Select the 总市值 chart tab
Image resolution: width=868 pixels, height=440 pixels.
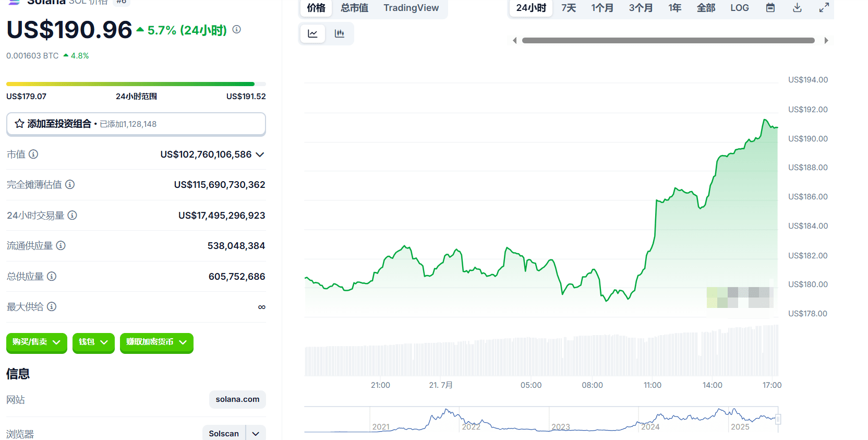(355, 8)
